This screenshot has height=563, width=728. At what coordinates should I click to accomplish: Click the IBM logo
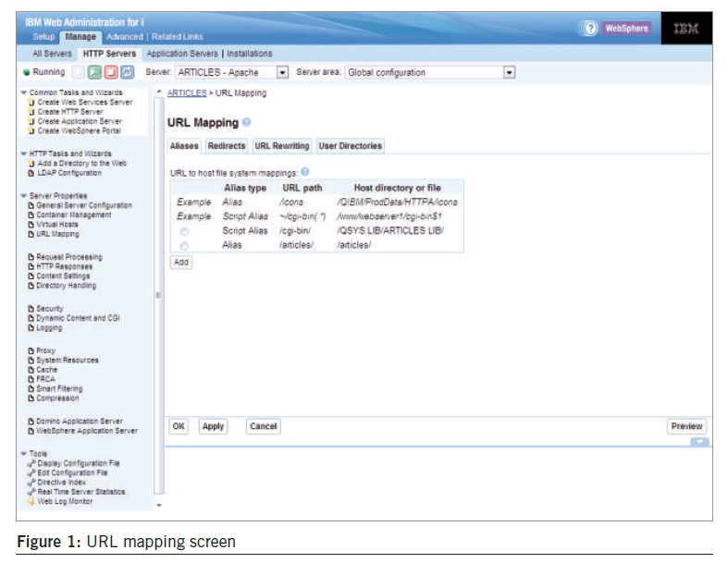(x=686, y=29)
